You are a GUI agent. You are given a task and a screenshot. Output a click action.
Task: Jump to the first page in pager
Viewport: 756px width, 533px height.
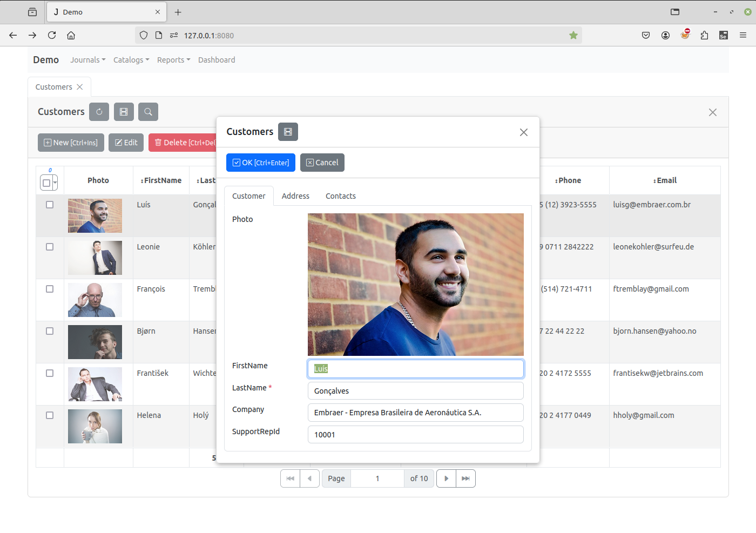pyautogui.click(x=290, y=478)
